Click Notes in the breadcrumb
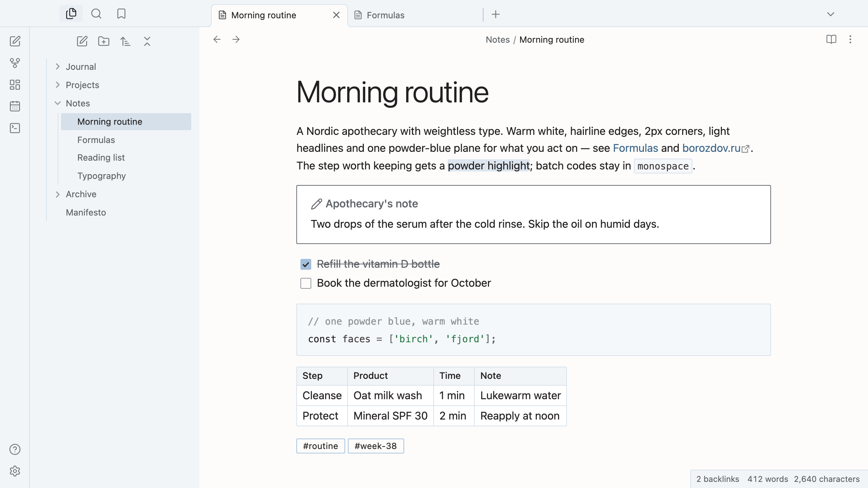868x488 pixels. point(497,40)
